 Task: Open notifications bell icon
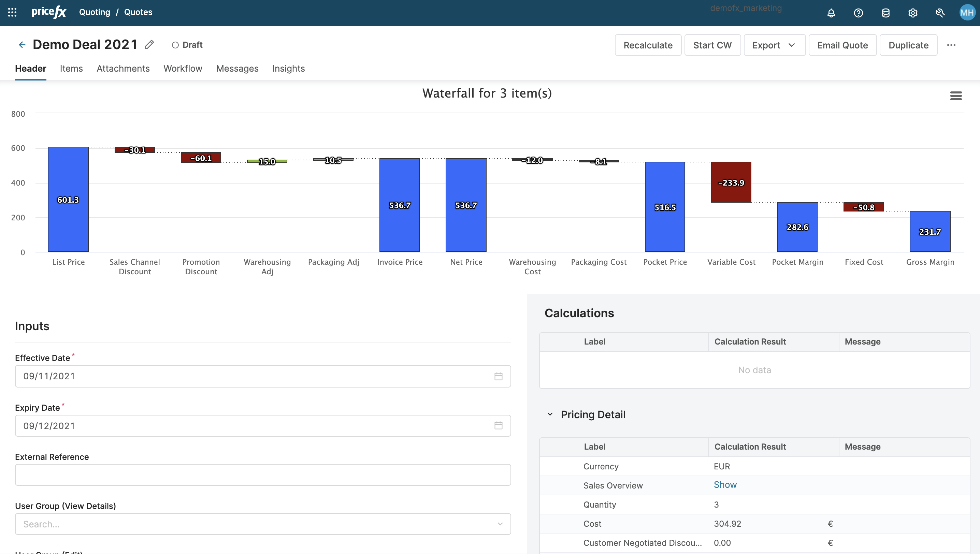pos(831,13)
